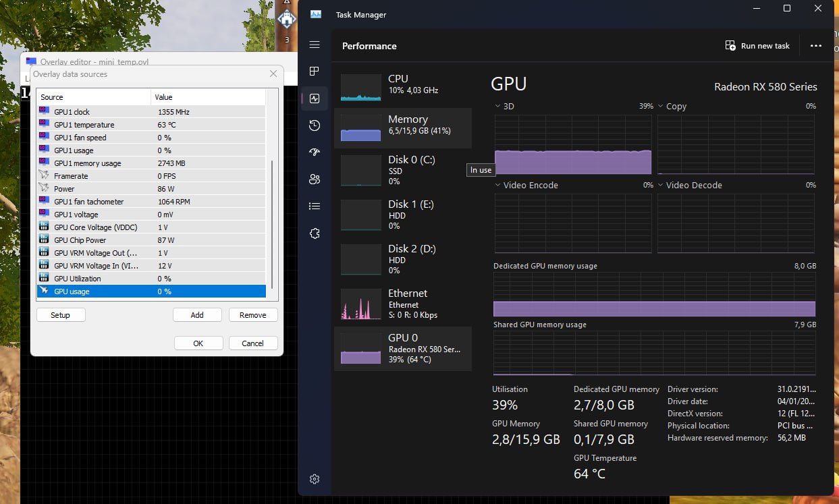Open the Services page icon

314,233
